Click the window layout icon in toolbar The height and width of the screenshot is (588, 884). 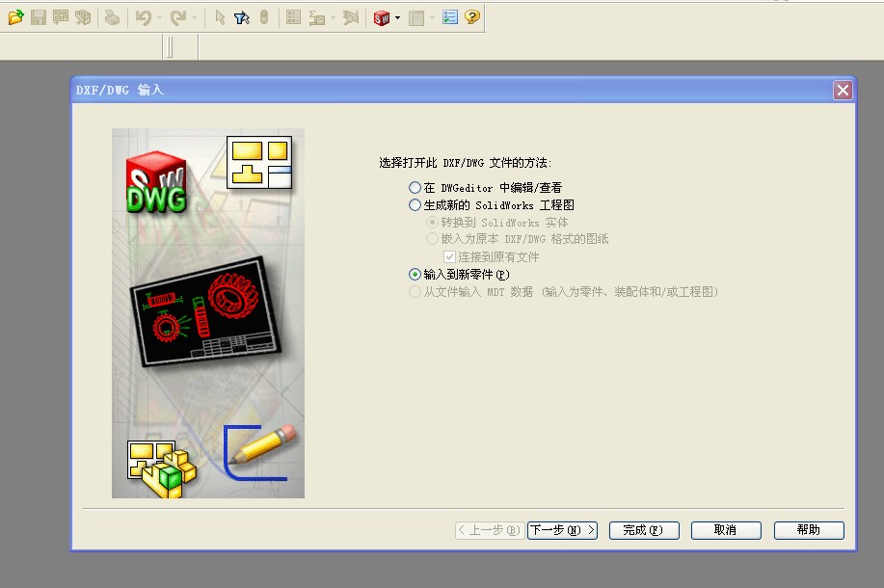click(416, 18)
